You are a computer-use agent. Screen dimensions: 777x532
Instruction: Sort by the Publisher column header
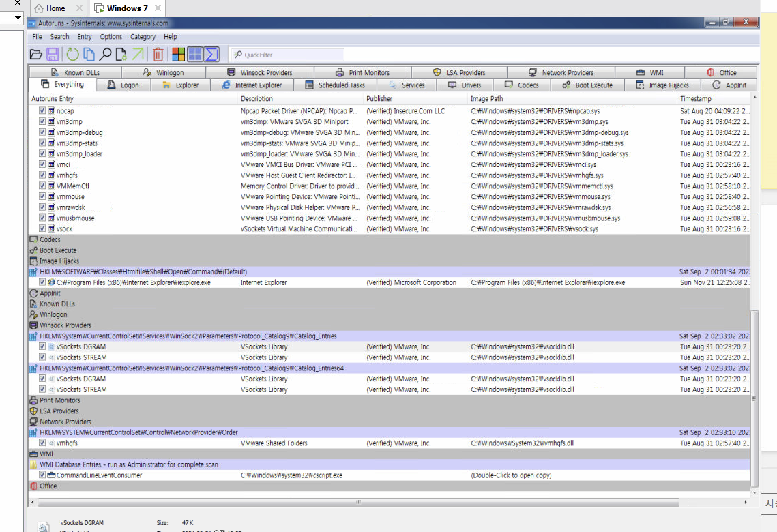(415, 99)
